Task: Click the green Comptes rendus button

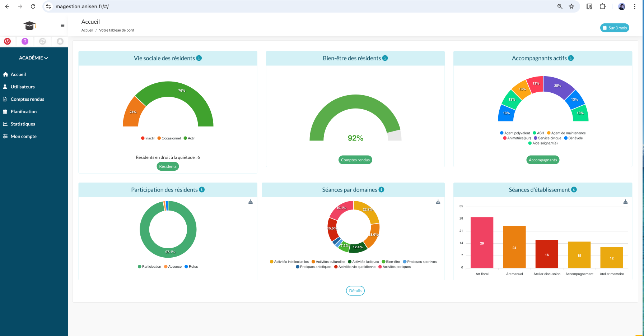Action: (x=355, y=160)
